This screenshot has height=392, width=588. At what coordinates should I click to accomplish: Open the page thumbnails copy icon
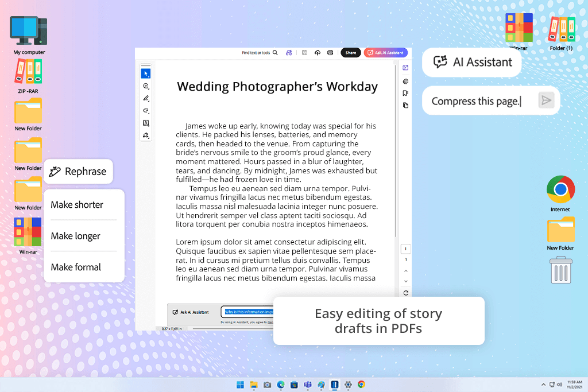[x=405, y=105]
